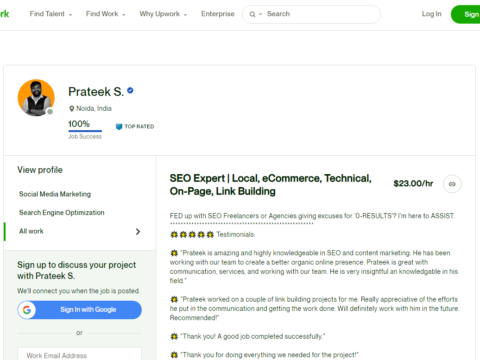Viewport: 480px width, 360px height.
Task: Click the copy profile link icon
Action: 452,184
